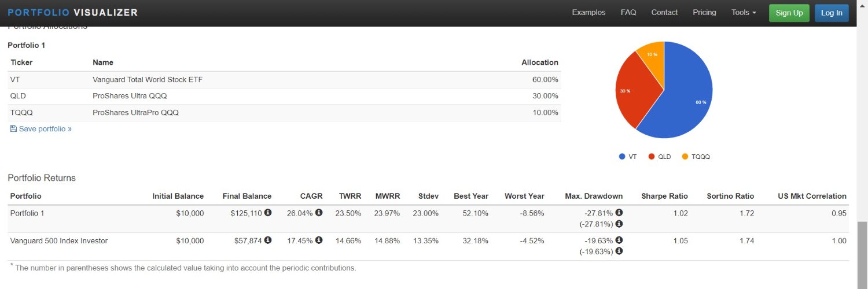Toggle QLD legend marker under pie chart

652,157
